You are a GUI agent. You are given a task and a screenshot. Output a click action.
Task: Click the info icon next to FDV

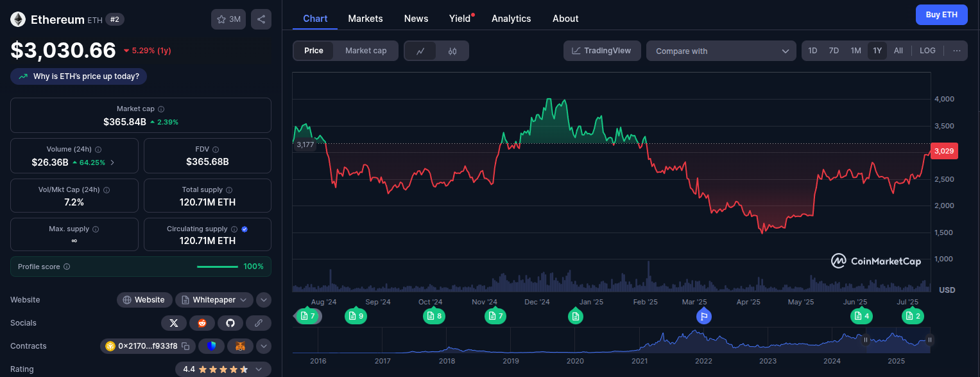point(216,150)
